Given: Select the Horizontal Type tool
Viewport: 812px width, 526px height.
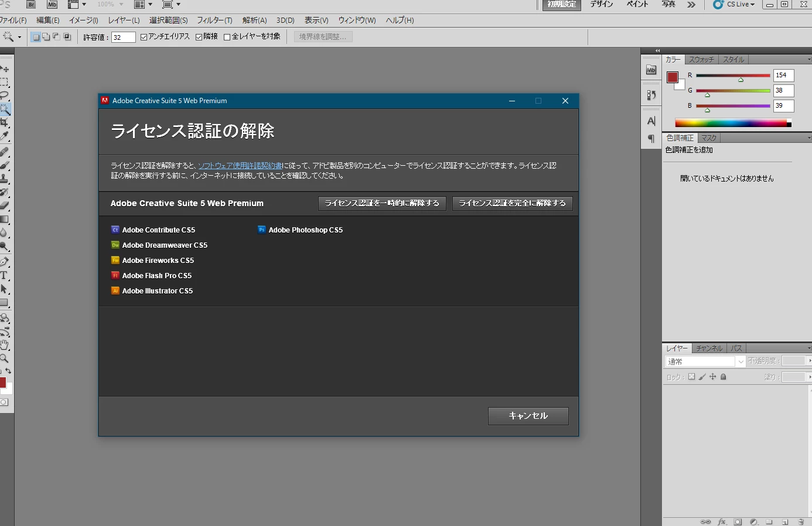Looking at the screenshot, I should (x=5, y=275).
